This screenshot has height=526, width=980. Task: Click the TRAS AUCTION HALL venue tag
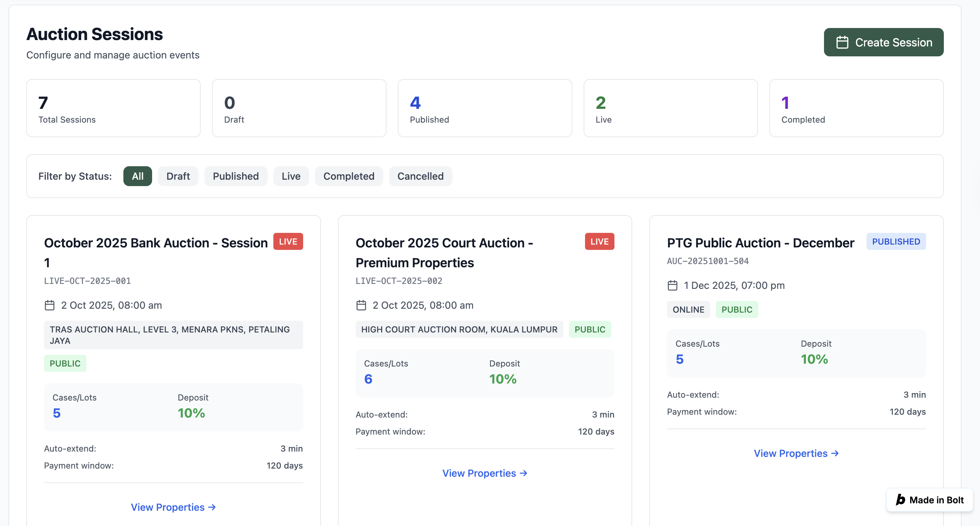pyautogui.click(x=173, y=335)
